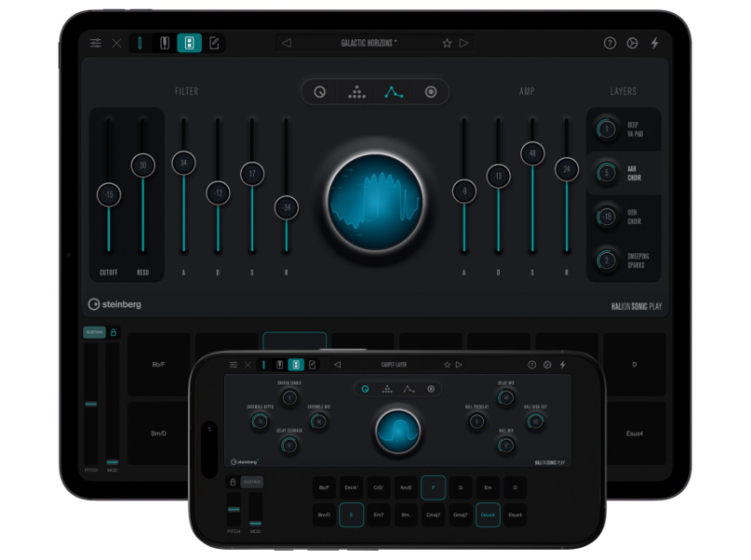Select the wheels-only view icon on the tablet
751x560 pixels.
point(140,43)
